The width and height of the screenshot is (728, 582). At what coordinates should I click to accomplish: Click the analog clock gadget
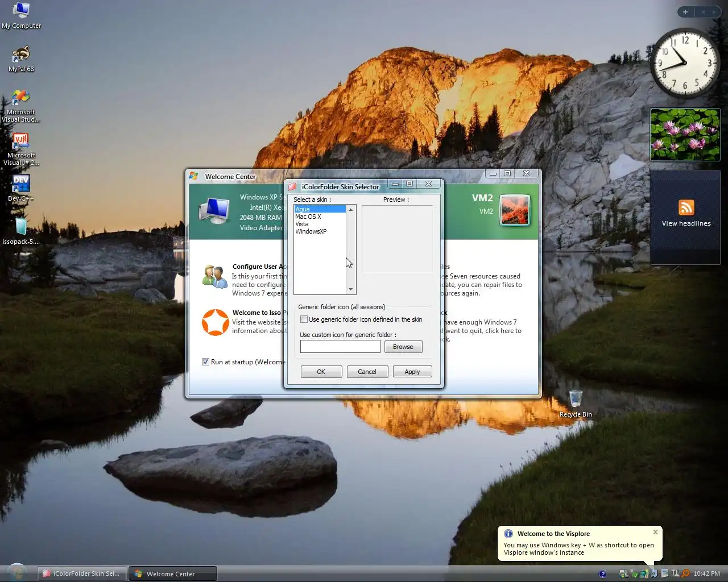[685, 63]
